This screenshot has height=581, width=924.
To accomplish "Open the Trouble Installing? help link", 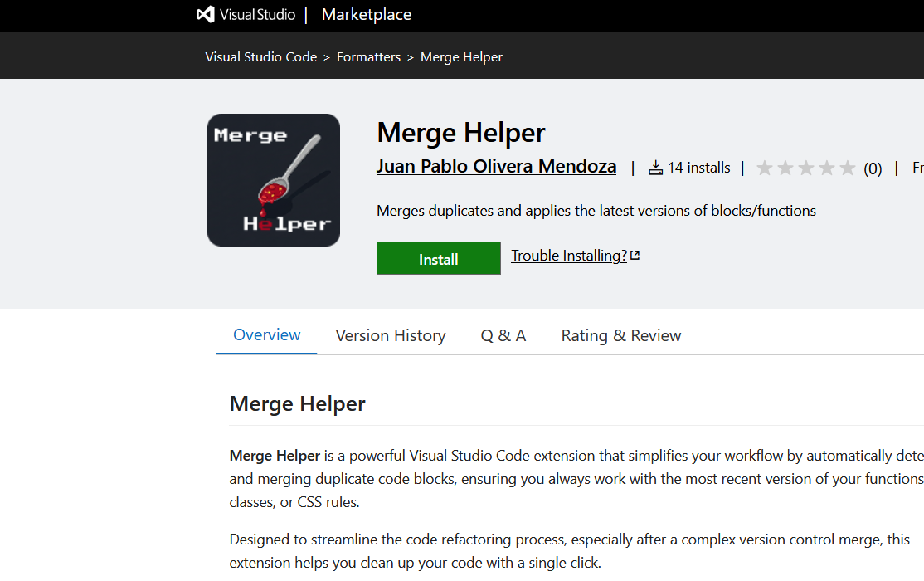I will 569,256.
